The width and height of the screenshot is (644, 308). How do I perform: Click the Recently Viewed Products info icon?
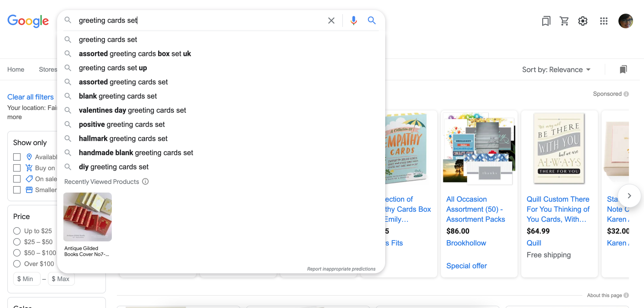(x=146, y=182)
